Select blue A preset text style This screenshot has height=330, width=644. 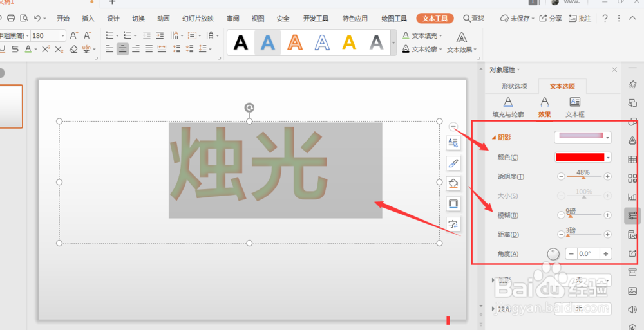pyautogui.click(x=267, y=42)
